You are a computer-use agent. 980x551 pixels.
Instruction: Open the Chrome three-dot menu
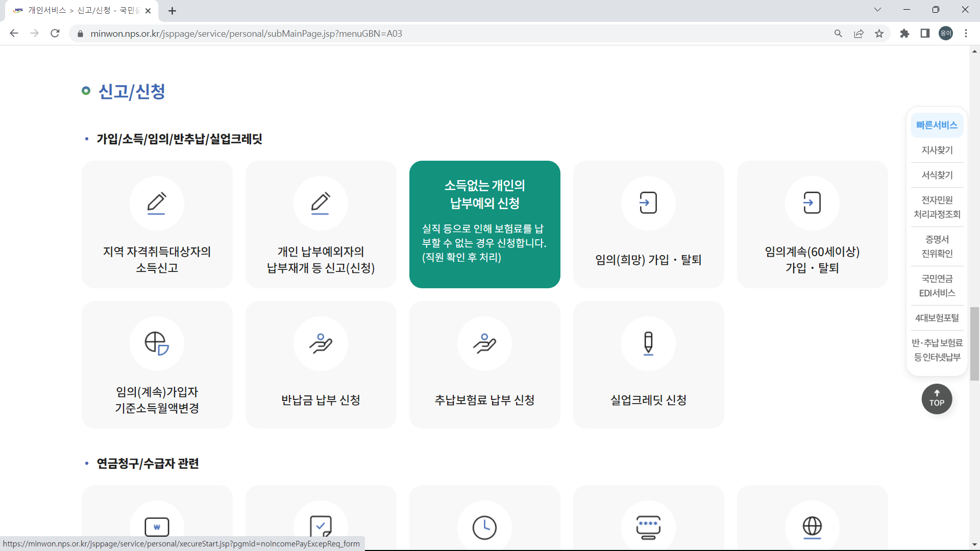[966, 33]
